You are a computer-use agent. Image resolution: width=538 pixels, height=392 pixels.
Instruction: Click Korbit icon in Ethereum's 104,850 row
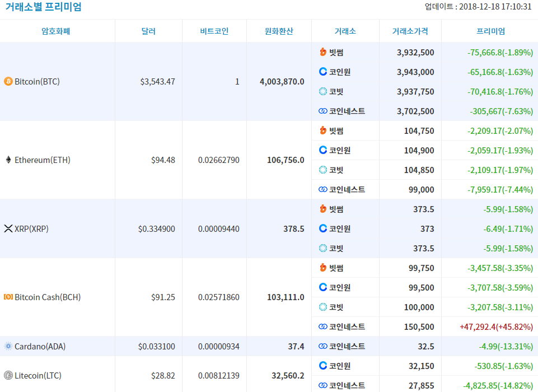pos(323,170)
